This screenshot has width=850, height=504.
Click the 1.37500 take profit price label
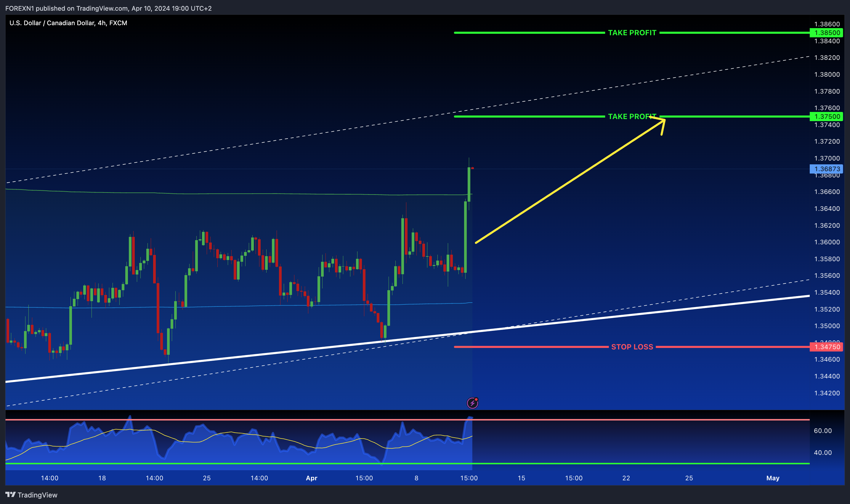click(827, 116)
